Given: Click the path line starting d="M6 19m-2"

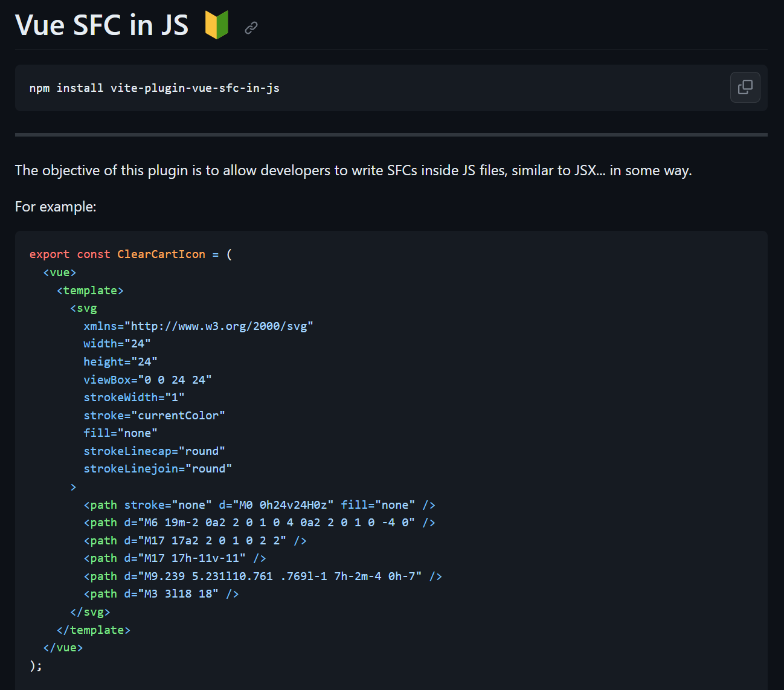Looking at the screenshot, I should [259, 523].
